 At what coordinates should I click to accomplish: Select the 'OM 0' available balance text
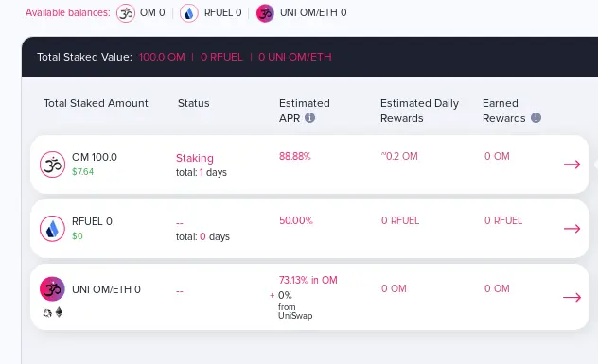tap(152, 12)
